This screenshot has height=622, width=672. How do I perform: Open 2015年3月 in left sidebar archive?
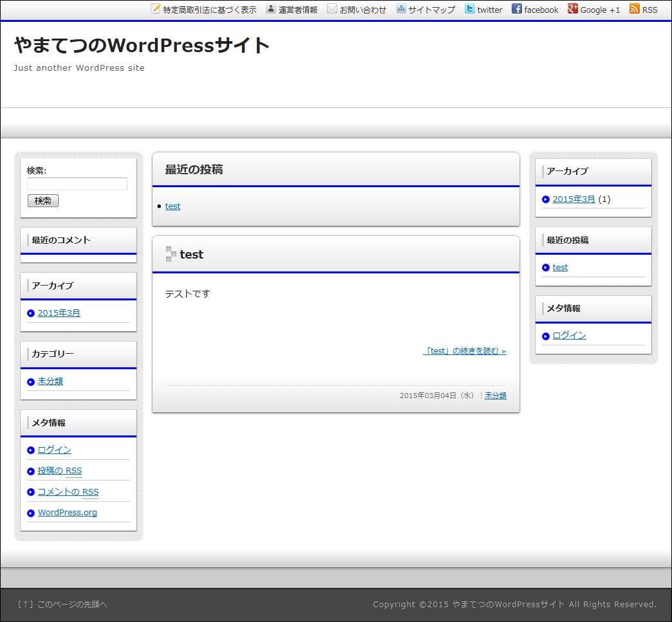click(59, 313)
